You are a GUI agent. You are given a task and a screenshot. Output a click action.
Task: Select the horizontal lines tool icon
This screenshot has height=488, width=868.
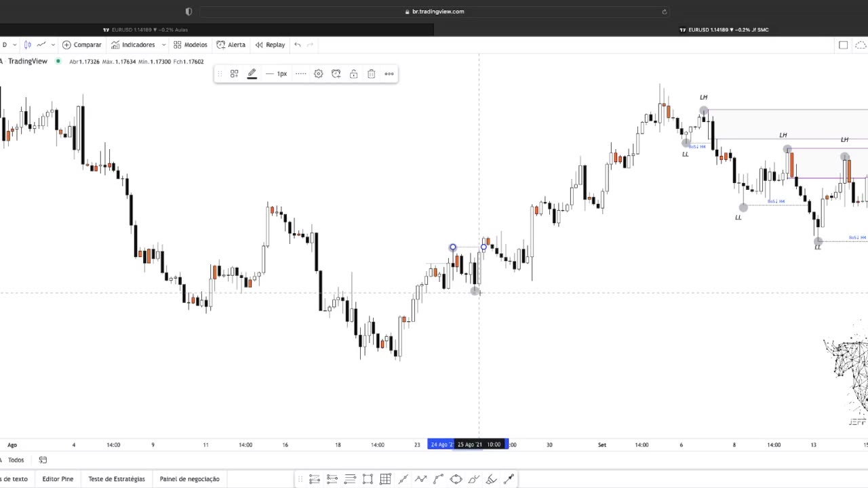350,479
